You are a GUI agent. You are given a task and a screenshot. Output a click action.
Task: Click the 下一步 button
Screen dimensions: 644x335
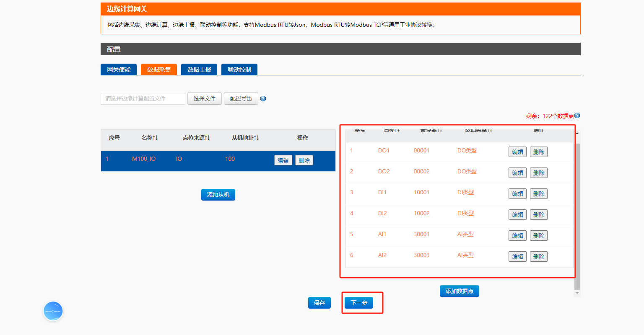[x=359, y=303]
